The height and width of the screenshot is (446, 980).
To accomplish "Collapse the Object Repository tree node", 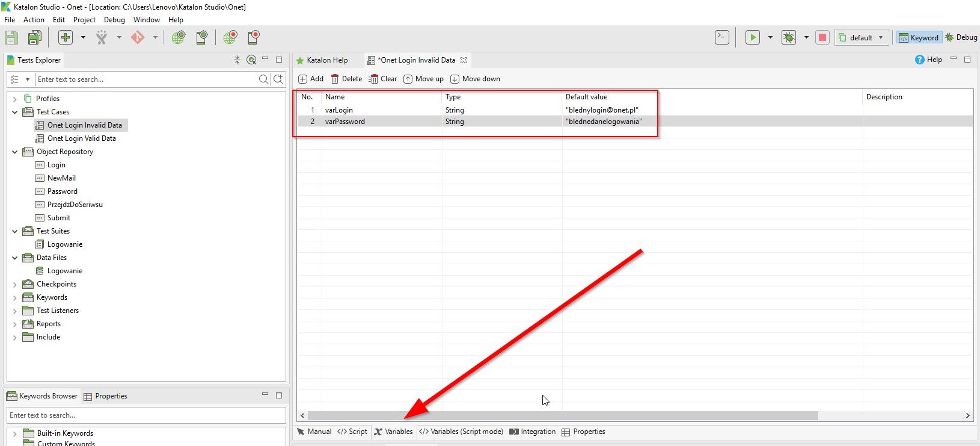I will point(15,152).
